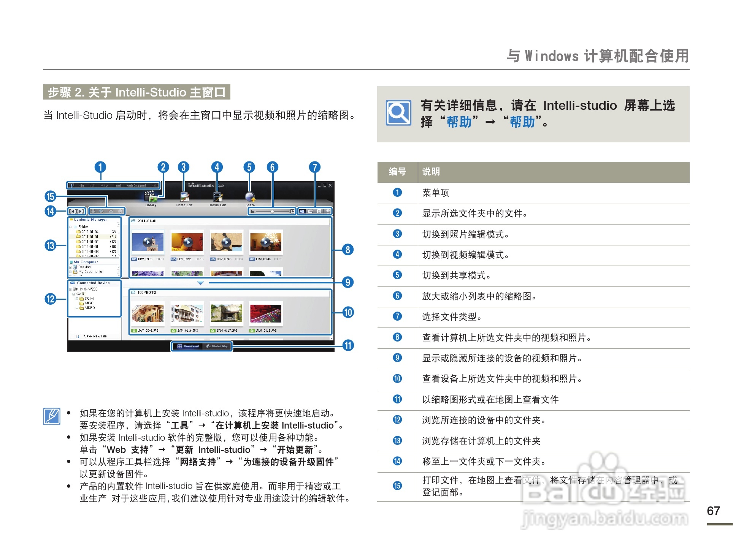
Task: Select the HDV_0385 video thumbnail
Action: [x=148, y=242]
